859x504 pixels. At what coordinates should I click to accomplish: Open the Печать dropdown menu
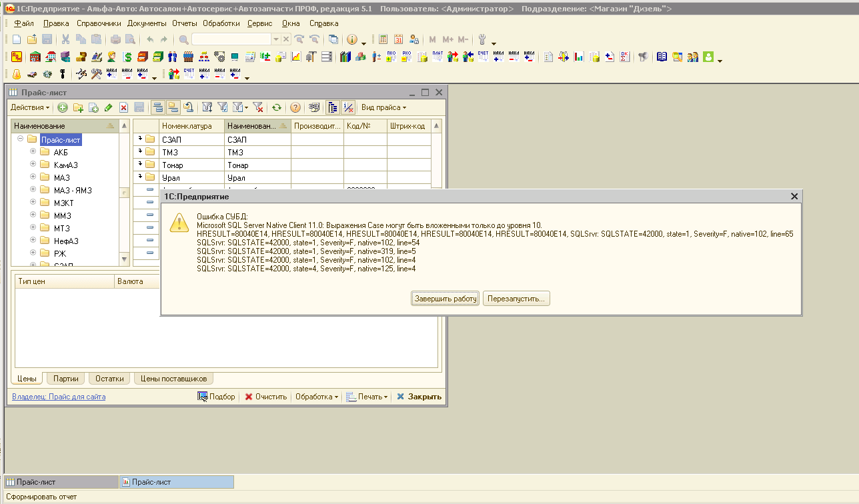pyautogui.click(x=367, y=397)
